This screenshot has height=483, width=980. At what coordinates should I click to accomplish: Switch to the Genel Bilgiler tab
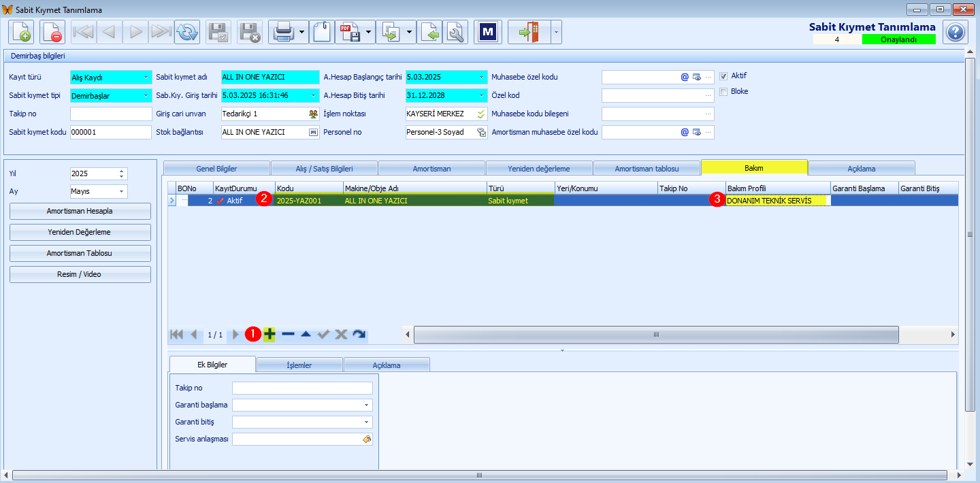(216, 168)
